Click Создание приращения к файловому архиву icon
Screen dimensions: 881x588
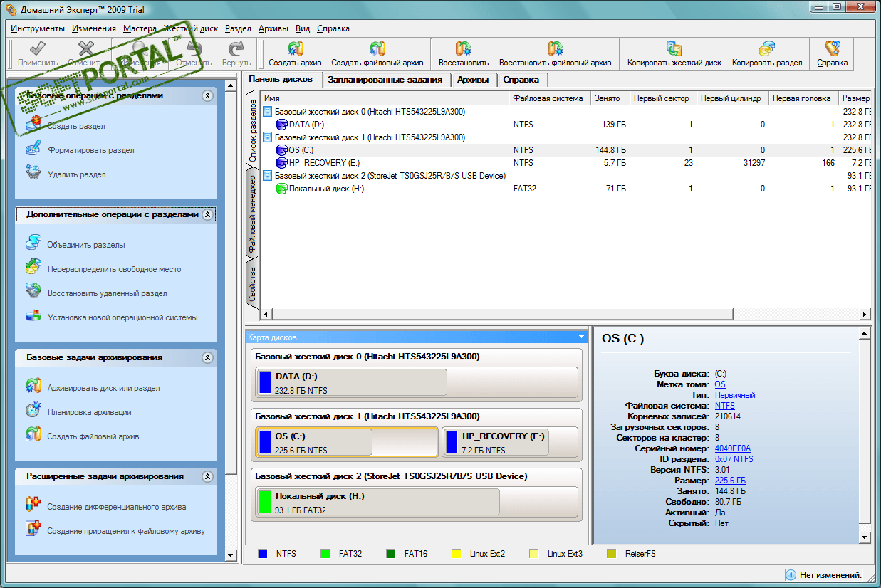tap(33, 530)
